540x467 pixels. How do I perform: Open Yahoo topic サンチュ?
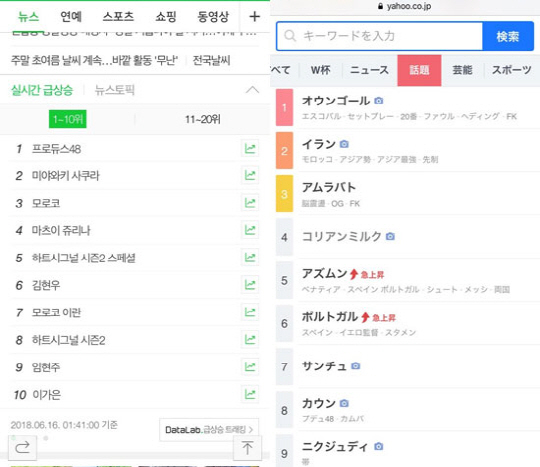(x=324, y=366)
